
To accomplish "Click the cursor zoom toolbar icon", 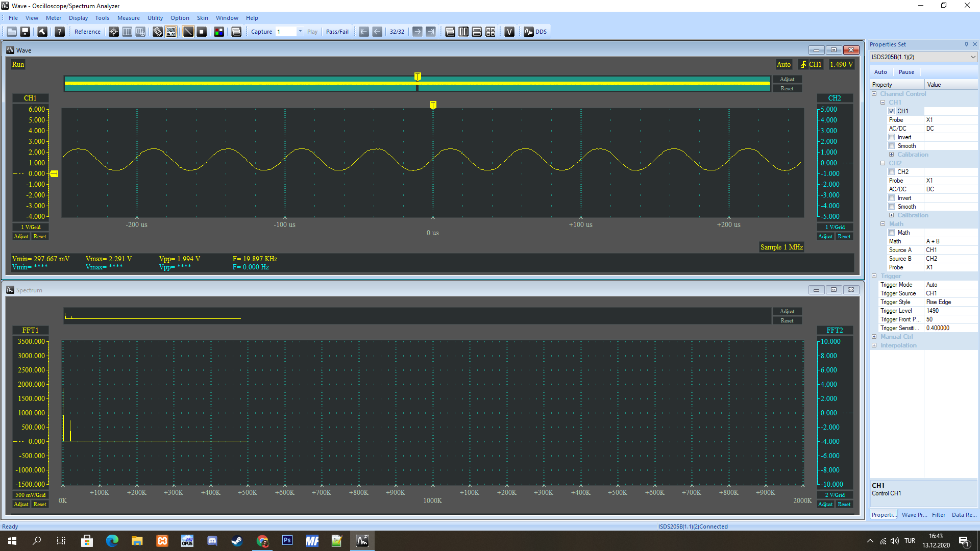I will tap(140, 32).
